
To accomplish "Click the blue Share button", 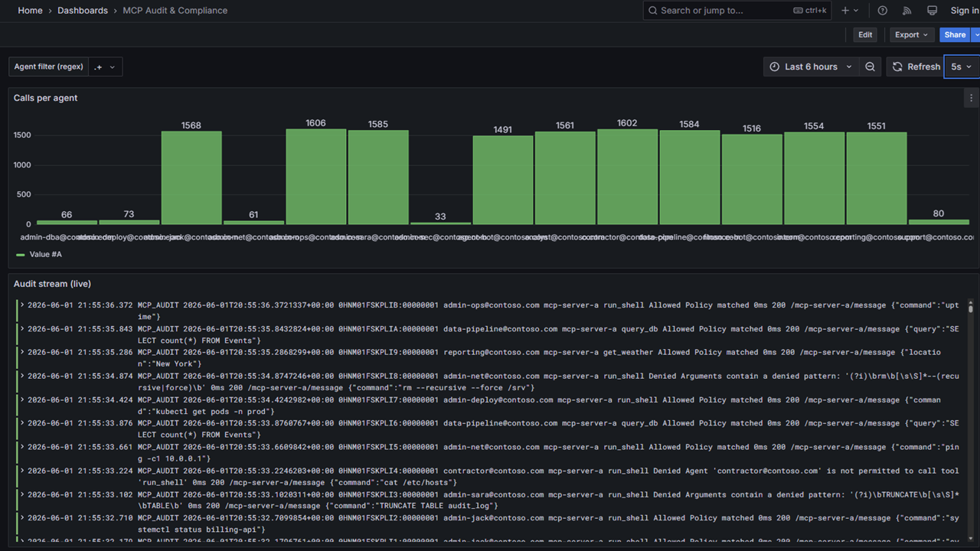I will (x=955, y=34).
